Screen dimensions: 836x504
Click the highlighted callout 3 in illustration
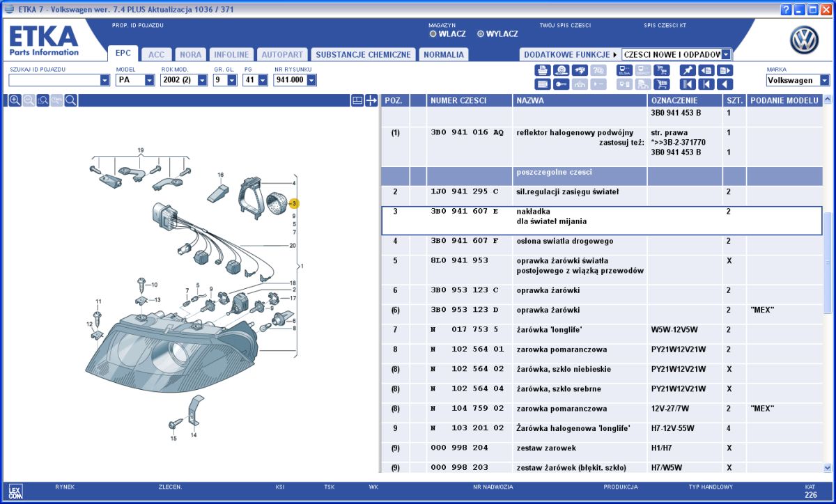[x=294, y=203]
